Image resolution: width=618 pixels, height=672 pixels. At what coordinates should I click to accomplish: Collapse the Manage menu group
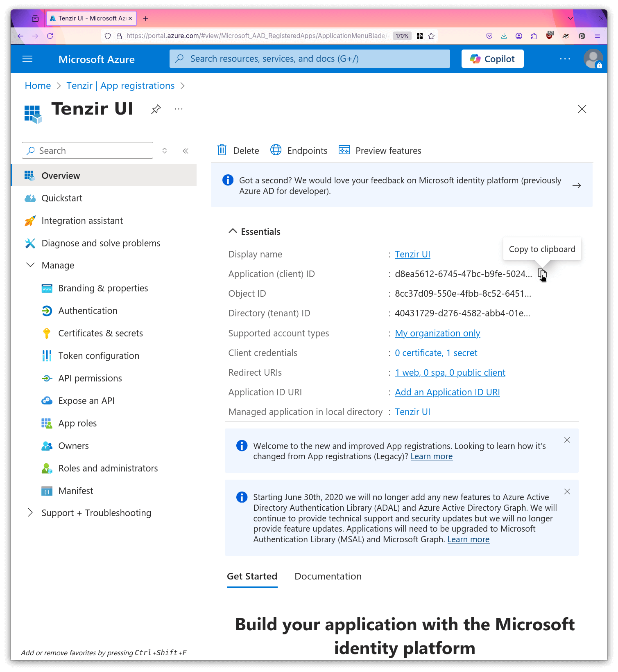coord(30,265)
